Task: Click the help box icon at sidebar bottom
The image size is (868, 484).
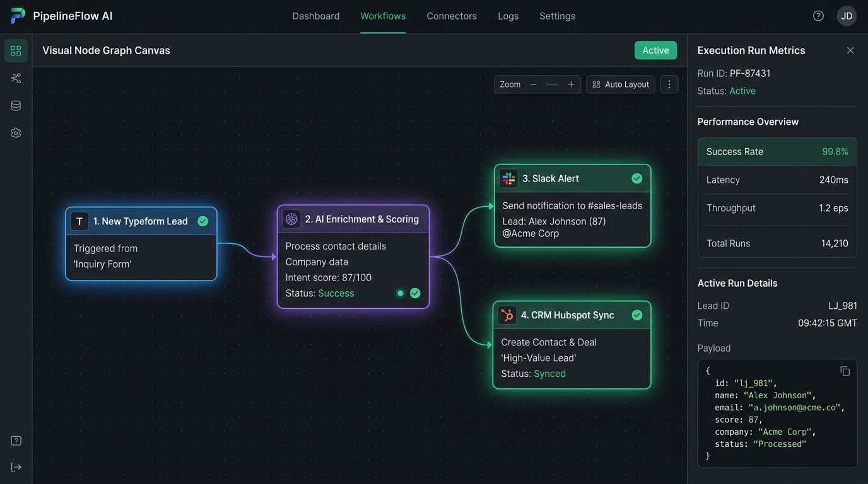Action: click(16, 441)
